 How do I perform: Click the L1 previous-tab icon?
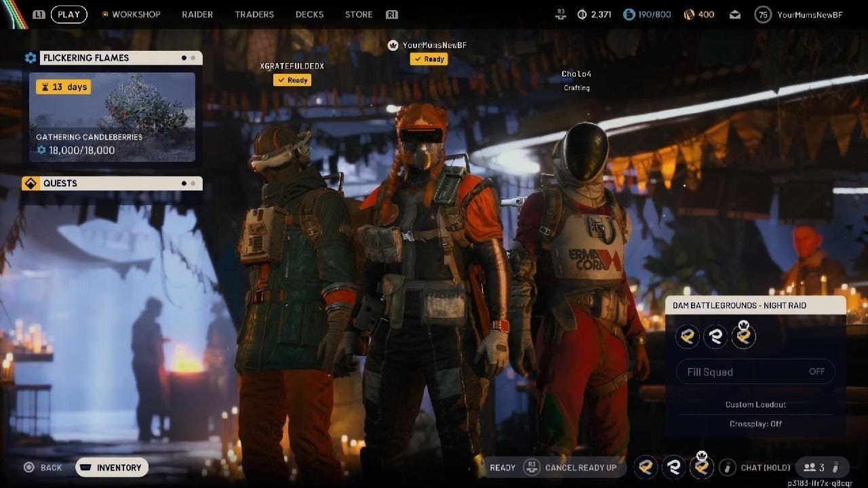point(39,14)
